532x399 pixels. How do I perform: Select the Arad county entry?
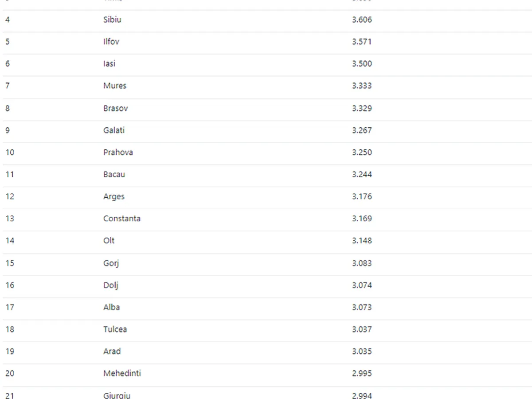click(x=112, y=351)
